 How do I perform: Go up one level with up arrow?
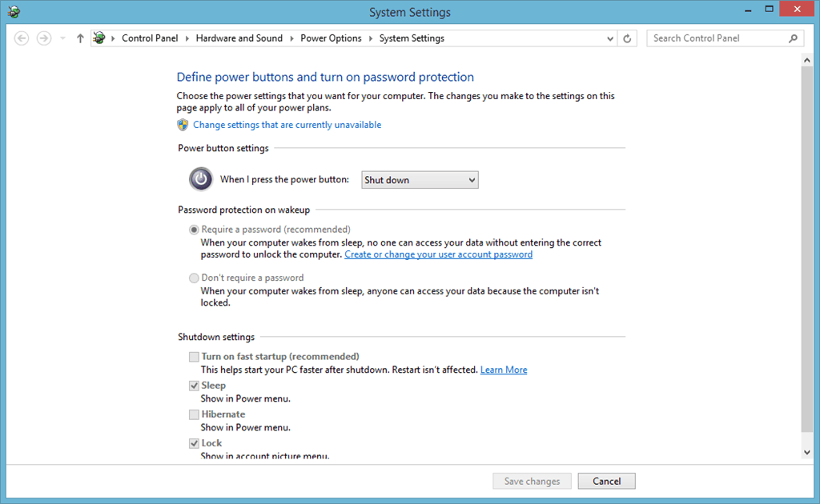pyautogui.click(x=80, y=38)
